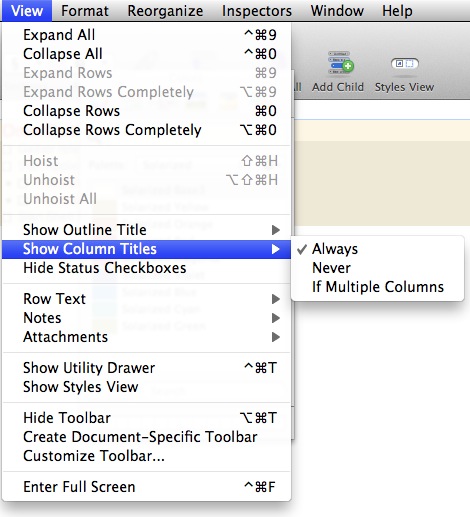Open the Inspectors menu
This screenshot has width=470, height=517.
[257, 11]
